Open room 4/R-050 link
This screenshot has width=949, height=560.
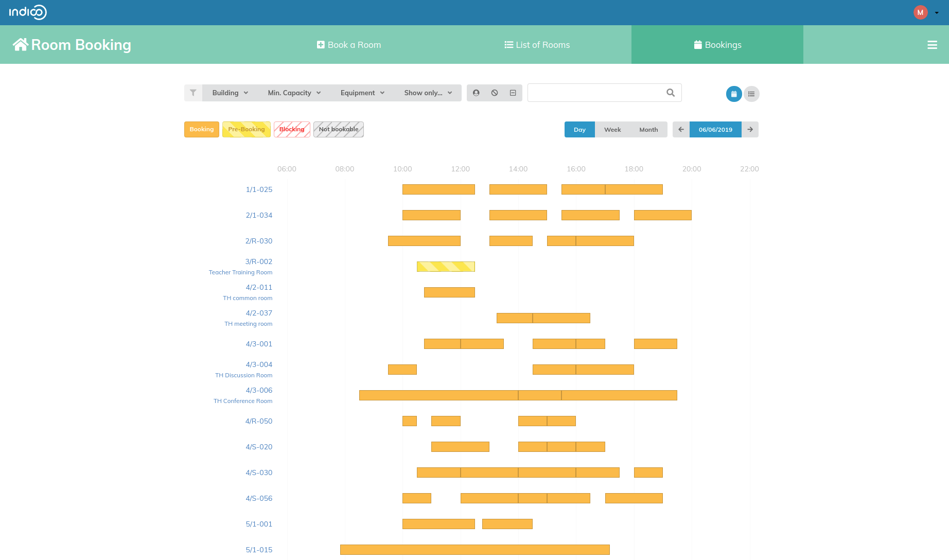tap(259, 421)
